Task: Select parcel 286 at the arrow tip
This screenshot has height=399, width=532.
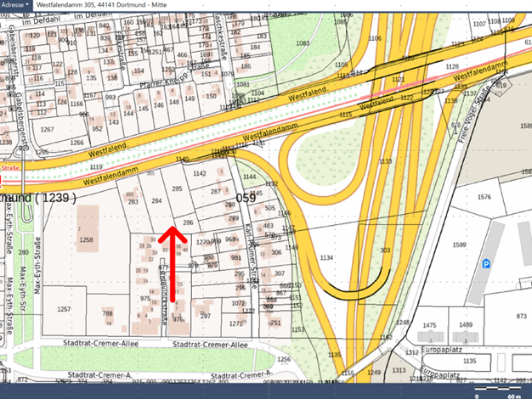Action: [188, 222]
